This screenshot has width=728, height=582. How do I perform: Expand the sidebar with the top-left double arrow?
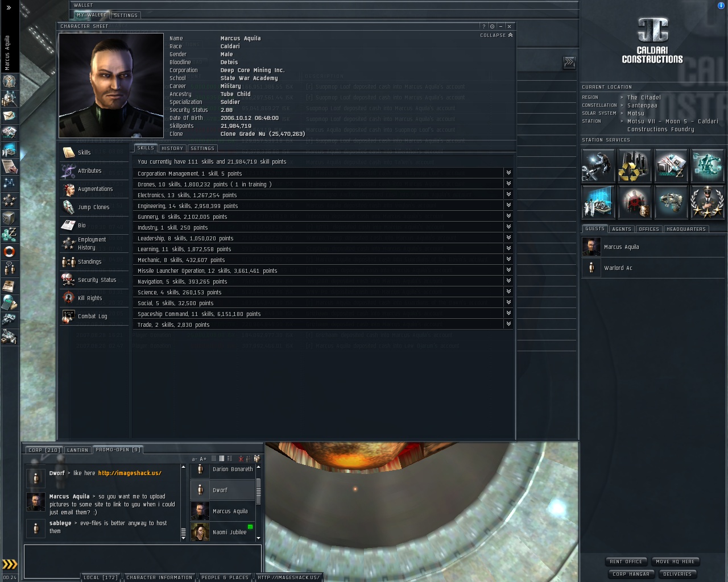[x=9, y=7]
